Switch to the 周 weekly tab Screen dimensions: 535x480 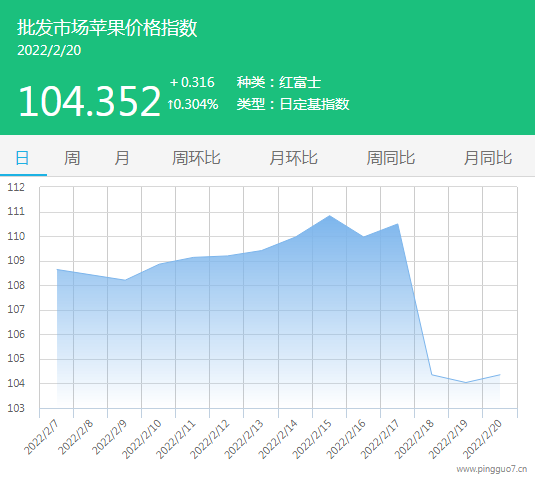(x=72, y=158)
